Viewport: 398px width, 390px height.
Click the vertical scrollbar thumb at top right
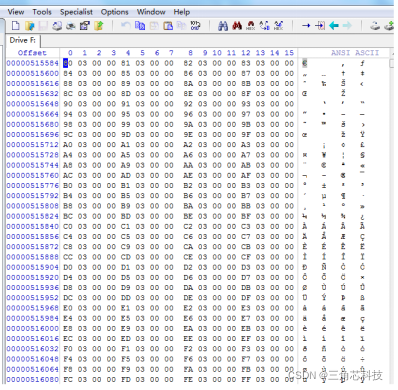(392, 63)
